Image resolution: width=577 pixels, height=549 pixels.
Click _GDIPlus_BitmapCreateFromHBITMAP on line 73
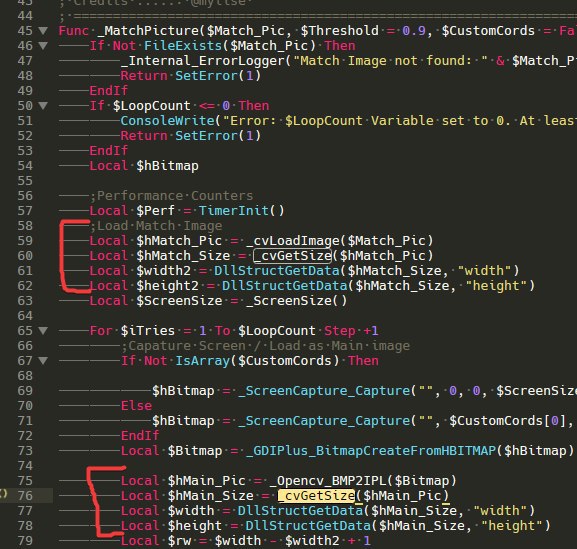coord(371,451)
